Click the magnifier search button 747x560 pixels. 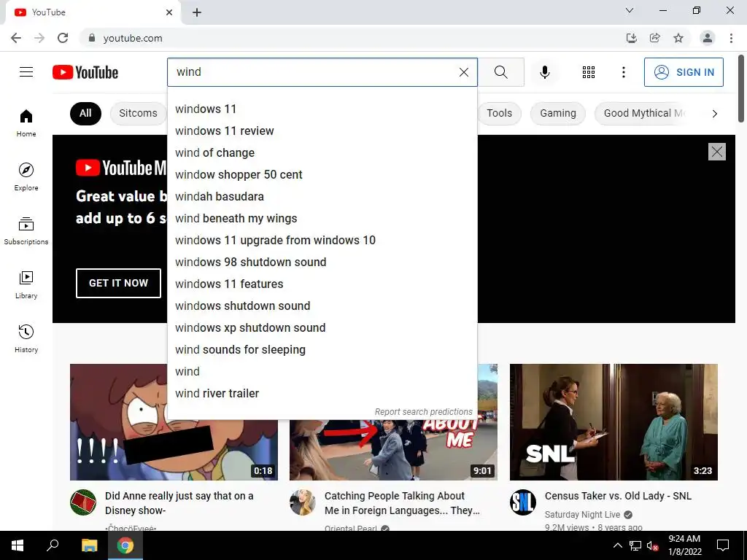point(500,72)
